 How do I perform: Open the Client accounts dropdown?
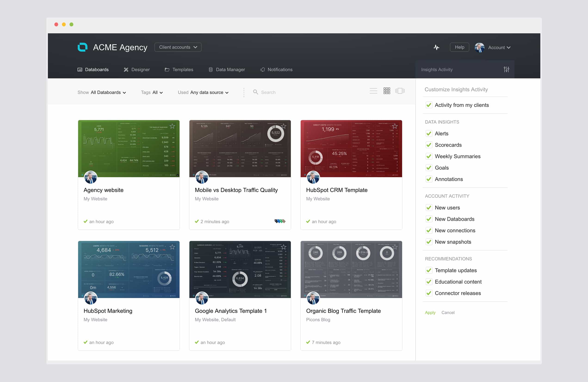[178, 47]
